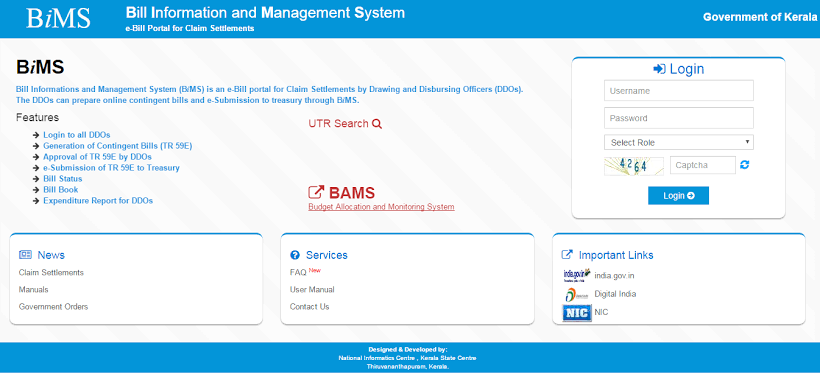Click the Password input field
The height and width of the screenshot is (374, 820).
point(678,118)
